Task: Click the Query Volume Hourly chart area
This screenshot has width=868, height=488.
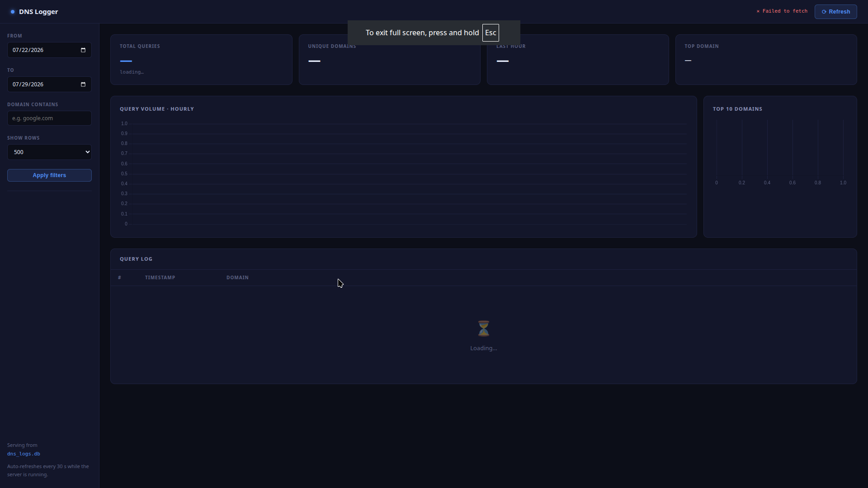Action: tap(403, 174)
